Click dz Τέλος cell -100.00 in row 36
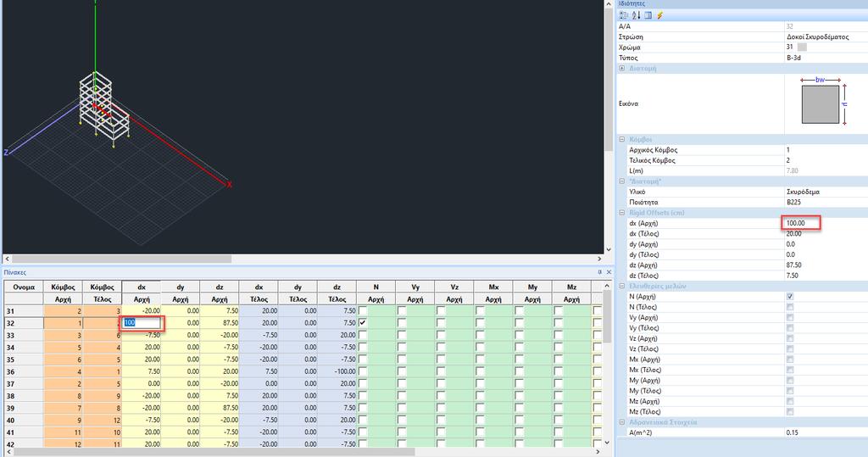The width and height of the screenshot is (868, 457). coord(337,371)
